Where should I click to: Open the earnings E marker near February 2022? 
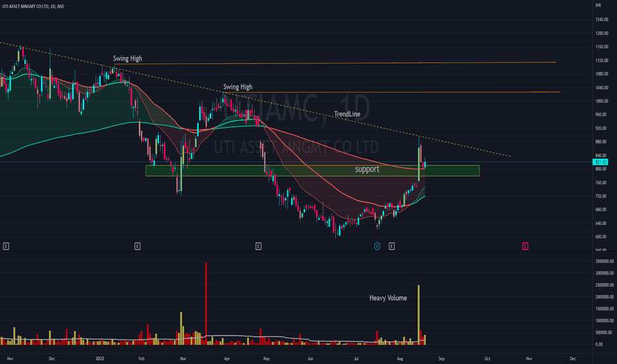(137, 246)
